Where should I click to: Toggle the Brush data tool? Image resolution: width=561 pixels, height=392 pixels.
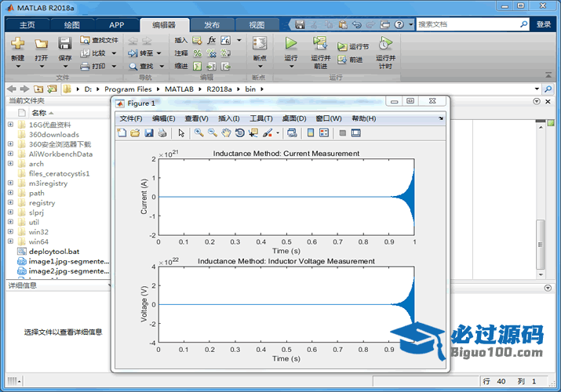click(268, 132)
